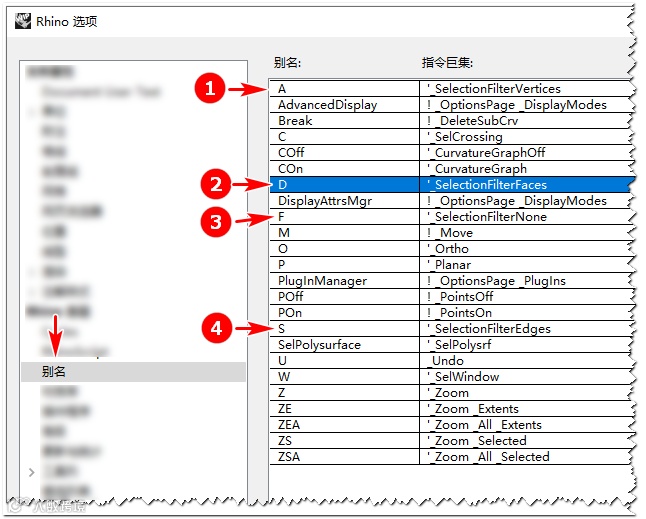
Task: Edit macro '_Ortho'
Action: tap(525, 249)
